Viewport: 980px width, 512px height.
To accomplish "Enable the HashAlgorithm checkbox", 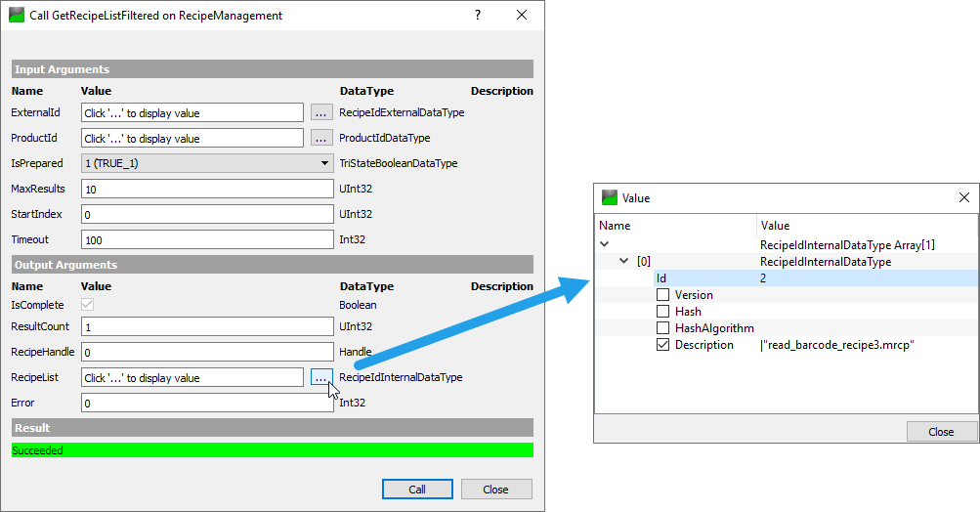I will pos(663,328).
